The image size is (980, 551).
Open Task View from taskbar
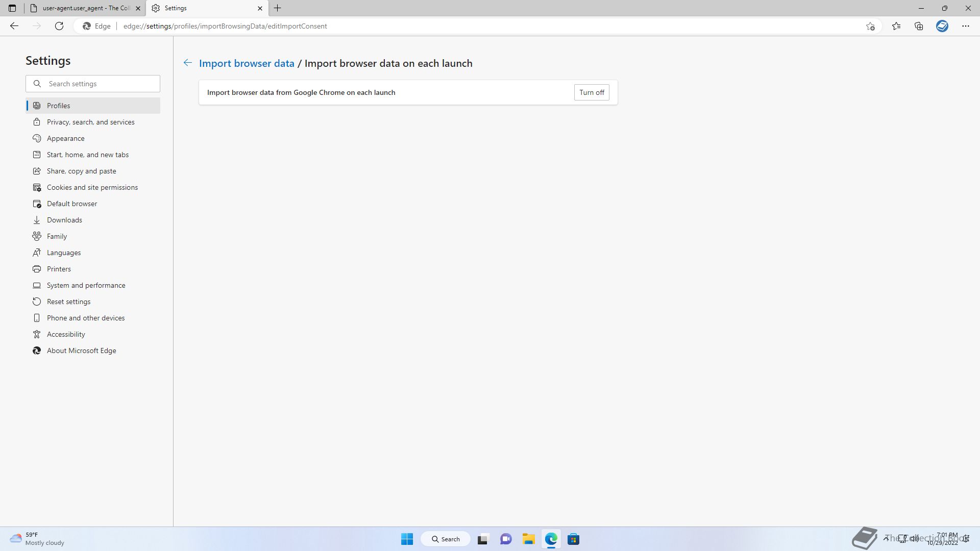coord(483,539)
